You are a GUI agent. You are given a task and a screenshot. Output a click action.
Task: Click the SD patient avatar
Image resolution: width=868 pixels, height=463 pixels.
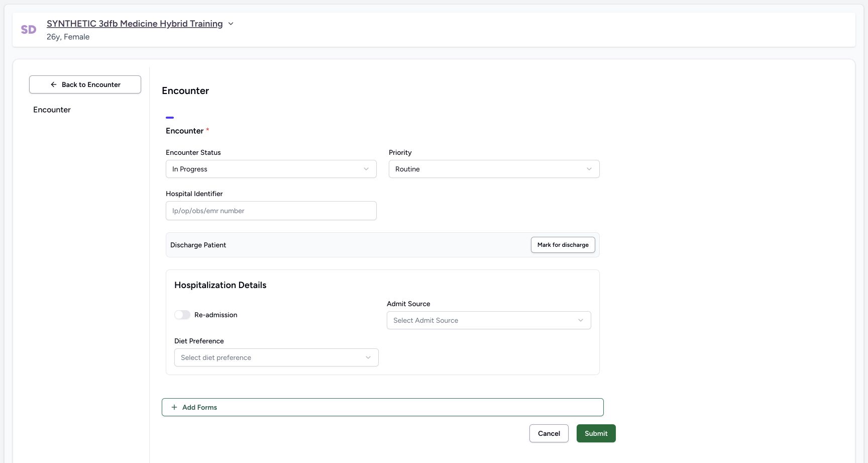click(29, 30)
